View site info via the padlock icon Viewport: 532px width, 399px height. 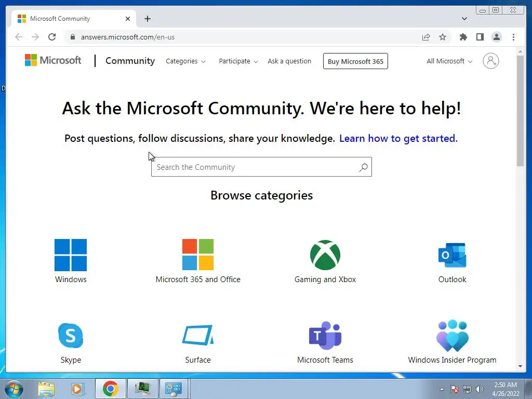73,37
